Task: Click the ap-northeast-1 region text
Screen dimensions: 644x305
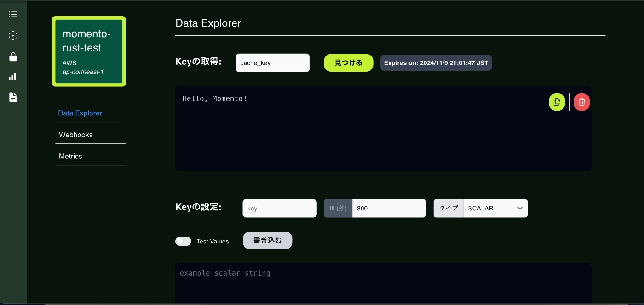Action: coord(83,72)
